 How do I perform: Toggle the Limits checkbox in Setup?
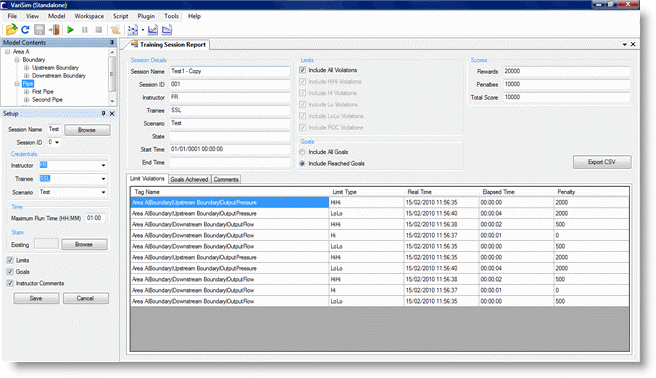point(10,260)
